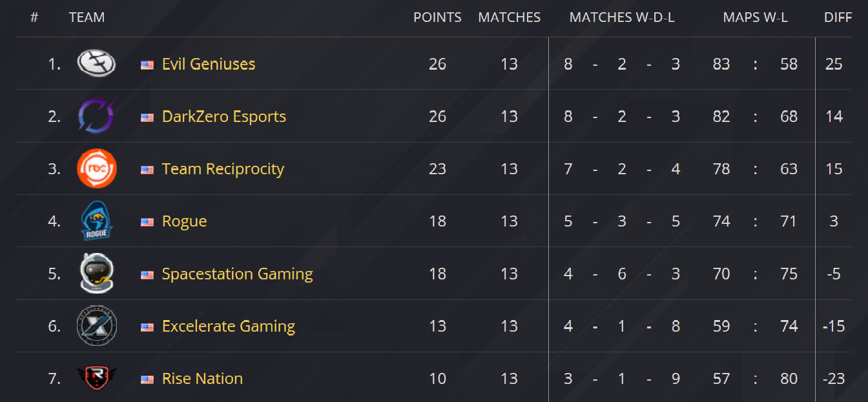Click the DarkZero Esports team logo
The height and width of the screenshot is (402, 868).
(x=96, y=116)
